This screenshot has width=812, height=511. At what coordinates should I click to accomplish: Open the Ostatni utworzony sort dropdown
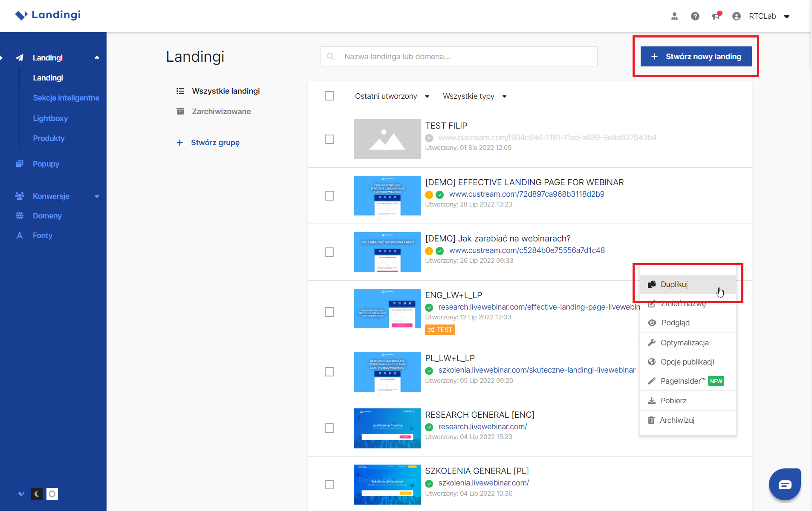coord(392,96)
